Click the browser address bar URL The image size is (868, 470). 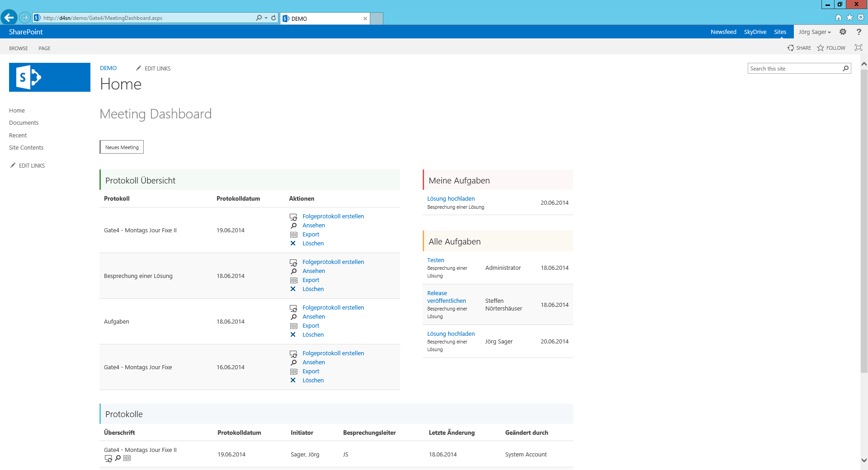pos(103,18)
